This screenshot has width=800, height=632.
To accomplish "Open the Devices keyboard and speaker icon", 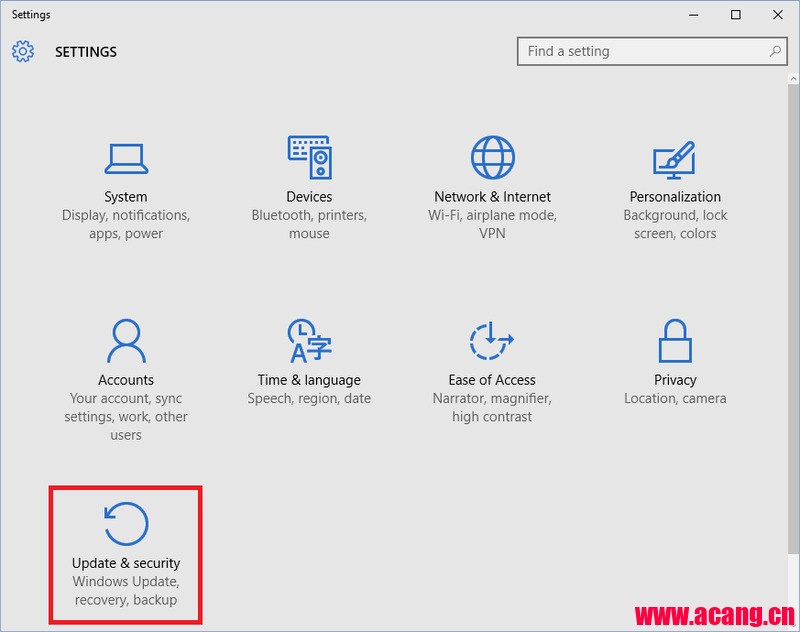I will (x=310, y=157).
